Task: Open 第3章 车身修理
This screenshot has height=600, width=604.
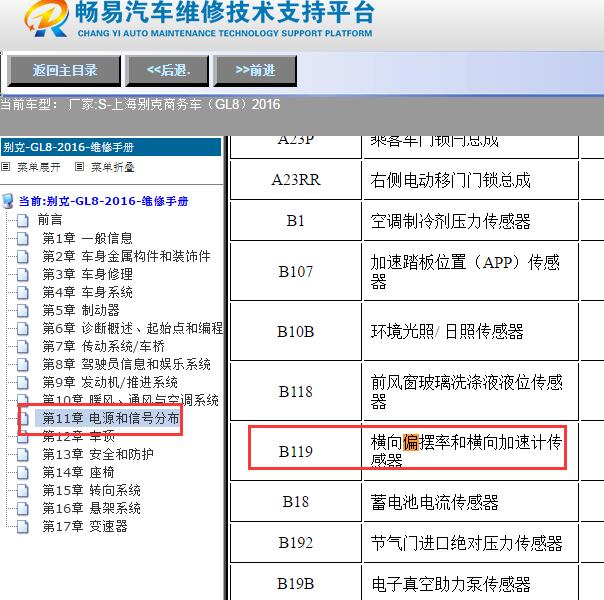Action: pos(87,274)
